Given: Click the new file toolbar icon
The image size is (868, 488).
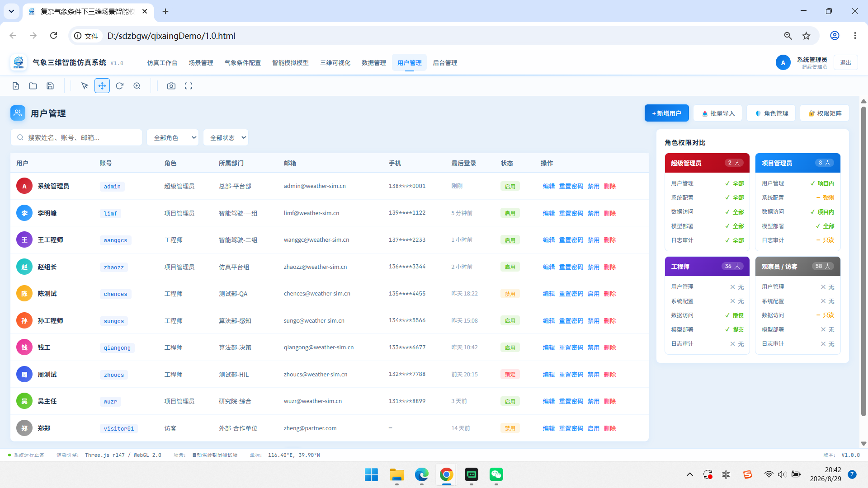Looking at the screenshot, I should [16, 86].
